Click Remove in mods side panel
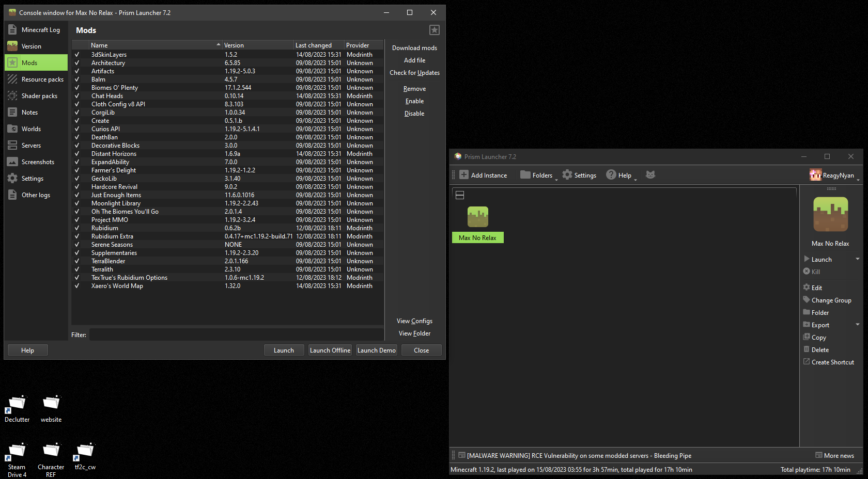868x479 pixels. coord(414,89)
